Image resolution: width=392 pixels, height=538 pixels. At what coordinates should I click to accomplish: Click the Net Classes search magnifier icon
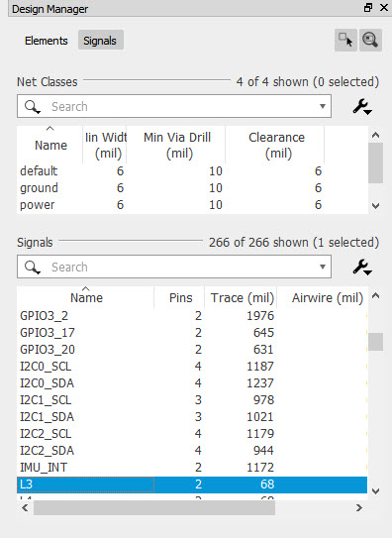tap(33, 107)
